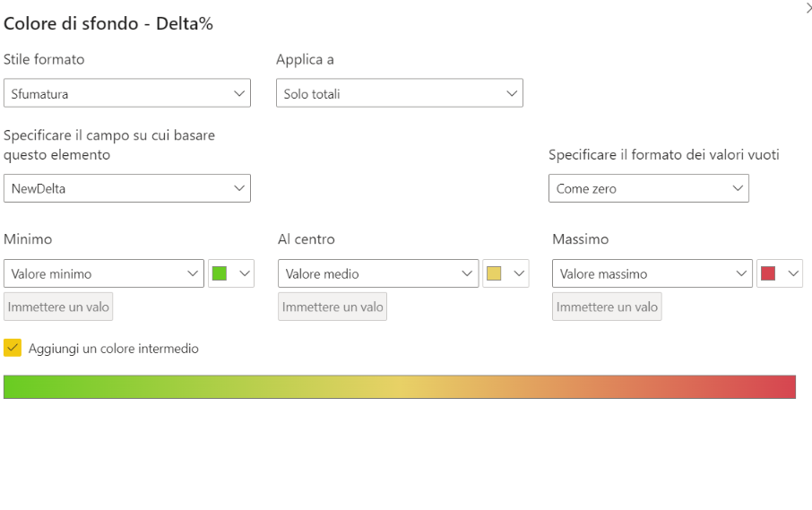This screenshot has width=812, height=510.
Task: Click the green Minimo color swatch
Action: click(220, 273)
